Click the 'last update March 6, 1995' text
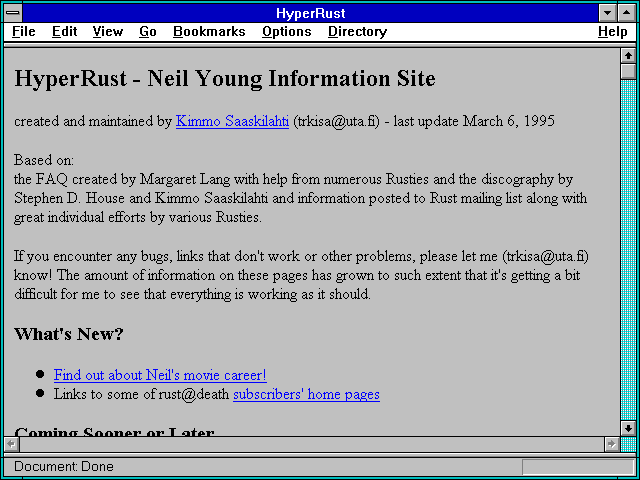Image resolution: width=640 pixels, height=480 pixels. (474, 121)
